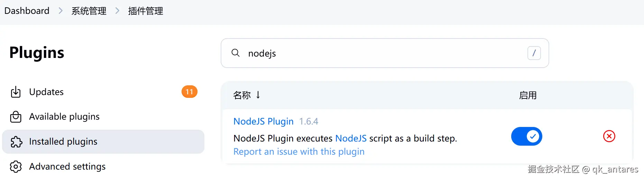This screenshot has height=180, width=644.
Task: Select Installed plugins sidebar item
Action: [63, 142]
